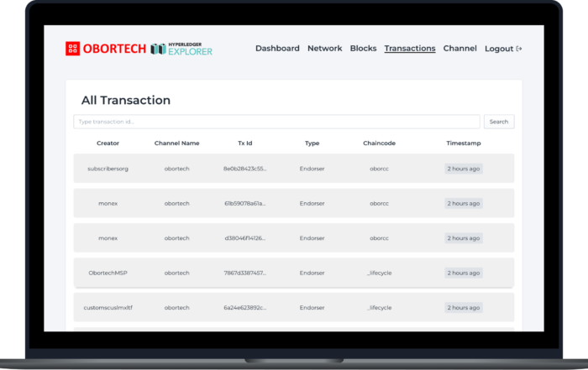Click the Hyperledger Explorer logo

point(181,49)
